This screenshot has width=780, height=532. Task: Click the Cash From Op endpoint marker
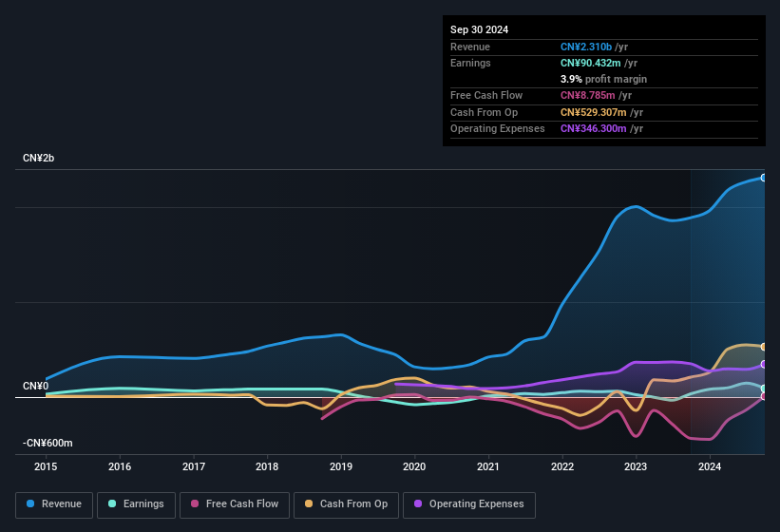click(764, 347)
